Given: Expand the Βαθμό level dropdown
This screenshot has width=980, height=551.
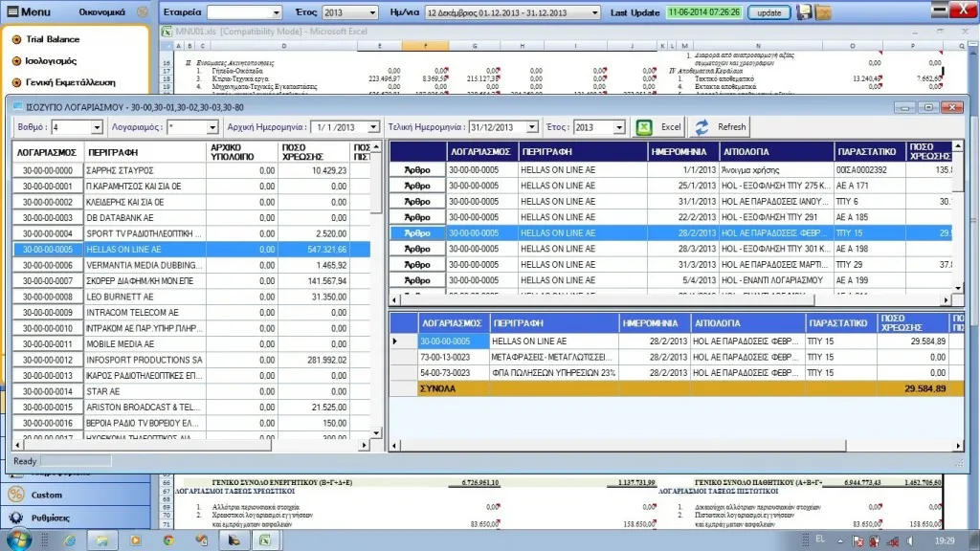Looking at the screenshot, I should [x=97, y=127].
